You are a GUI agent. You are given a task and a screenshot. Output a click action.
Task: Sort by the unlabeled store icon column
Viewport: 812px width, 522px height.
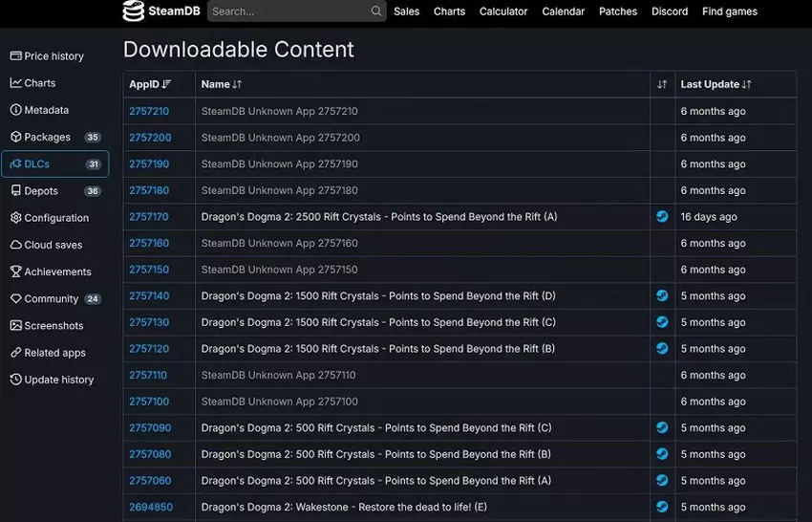[x=662, y=85]
